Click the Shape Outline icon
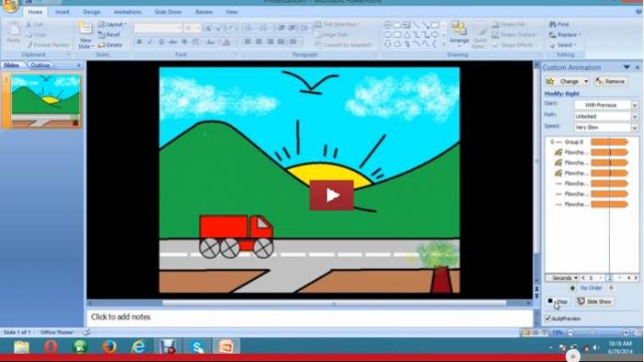Screen dimensions: 644x362 [495, 35]
